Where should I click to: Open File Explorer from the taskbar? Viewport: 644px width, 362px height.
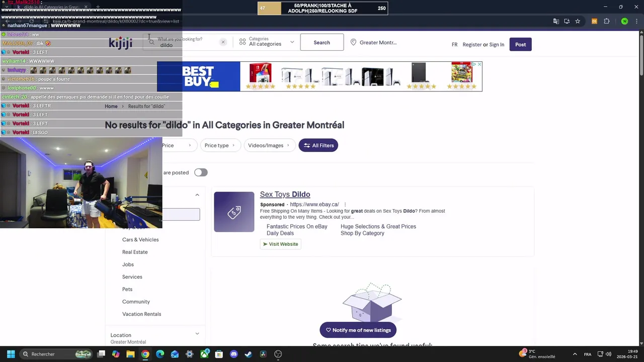pos(130,354)
